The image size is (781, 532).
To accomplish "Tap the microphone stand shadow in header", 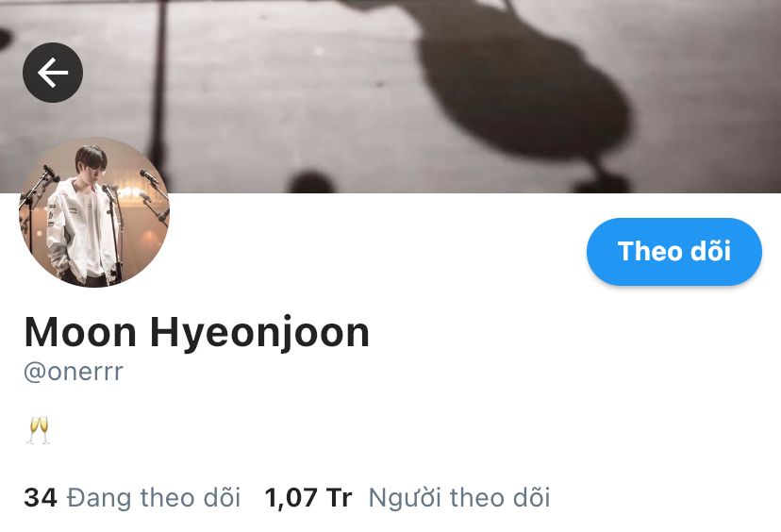I will (x=158, y=85).
